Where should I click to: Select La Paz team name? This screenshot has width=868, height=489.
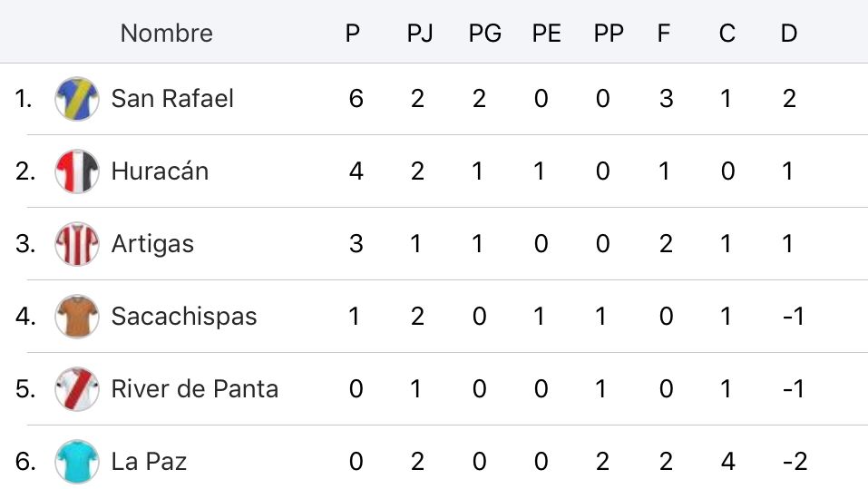149,461
